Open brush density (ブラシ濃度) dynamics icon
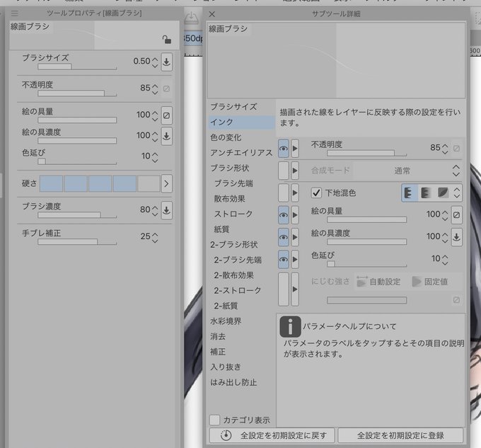 coord(166,210)
